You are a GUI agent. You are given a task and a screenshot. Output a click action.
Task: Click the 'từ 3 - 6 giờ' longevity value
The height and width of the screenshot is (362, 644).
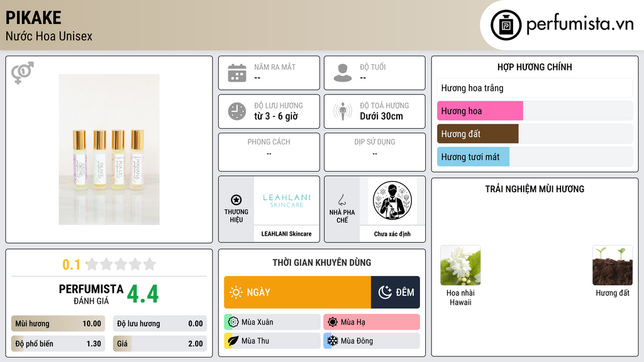(275, 116)
